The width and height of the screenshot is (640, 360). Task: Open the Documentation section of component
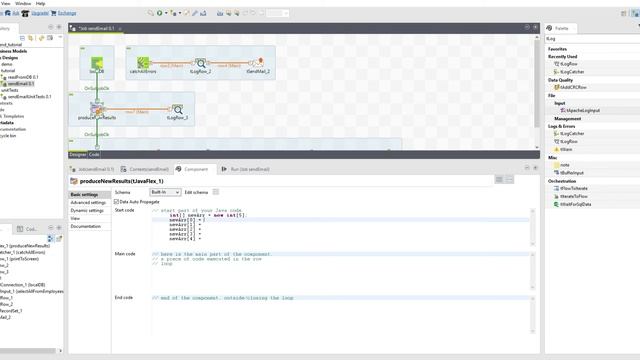point(86,227)
